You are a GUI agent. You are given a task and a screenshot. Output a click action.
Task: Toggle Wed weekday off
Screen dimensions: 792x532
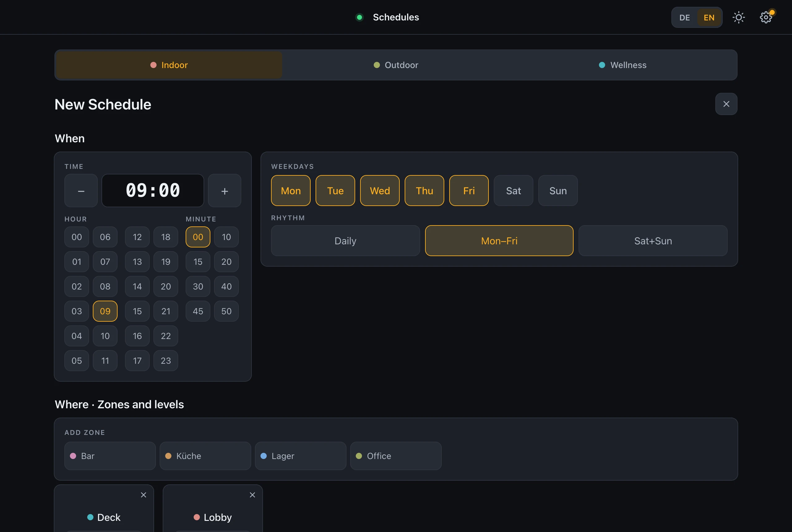point(380,190)
